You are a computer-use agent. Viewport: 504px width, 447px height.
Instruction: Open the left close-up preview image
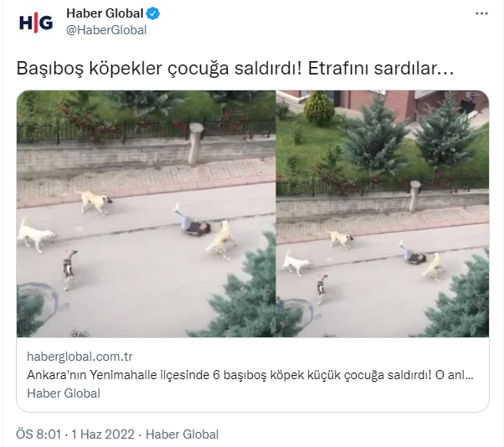(146, 213)
